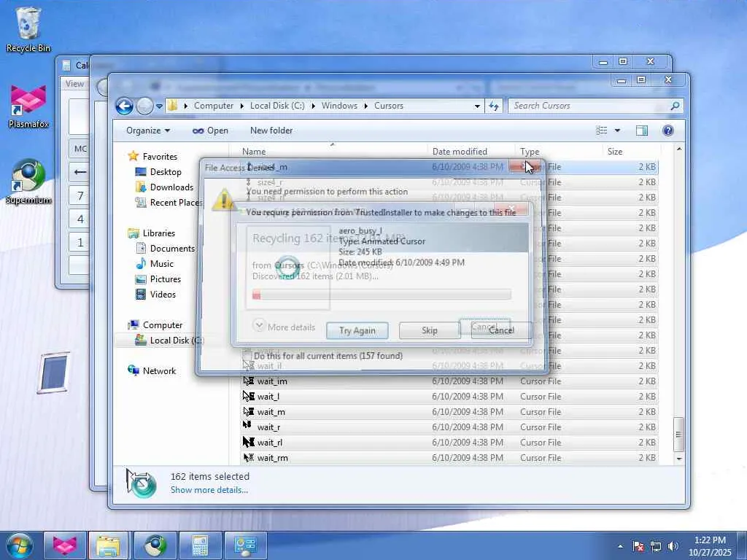Show hidden tray icons arrow
Screen dimensions: 747x560
pyautogui.click(x=620, y=546)
